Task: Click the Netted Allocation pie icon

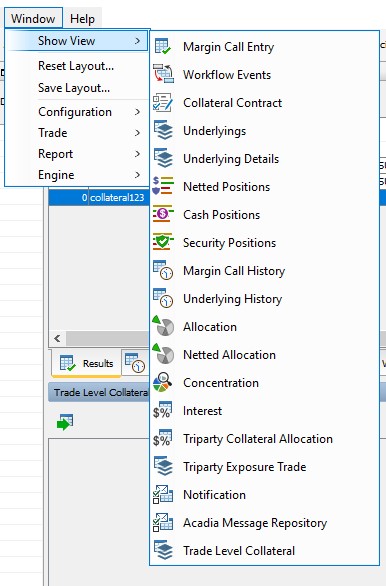Action: click(x=163, y=354)
